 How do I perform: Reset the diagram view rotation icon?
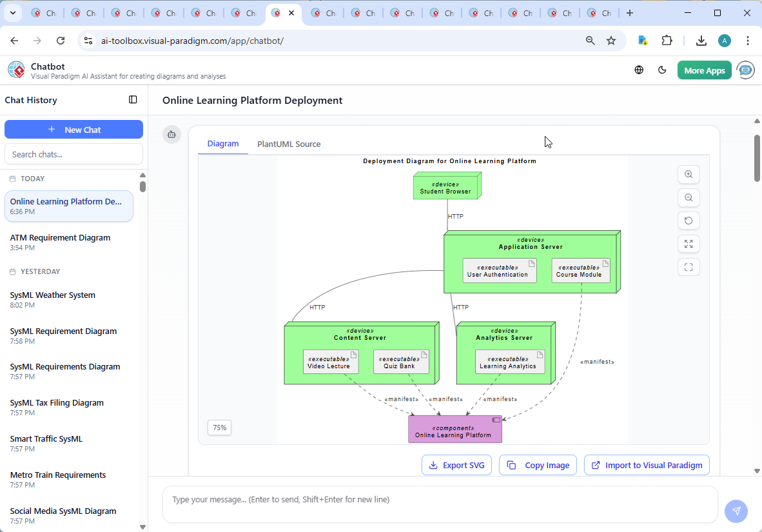tap(689, 221)
